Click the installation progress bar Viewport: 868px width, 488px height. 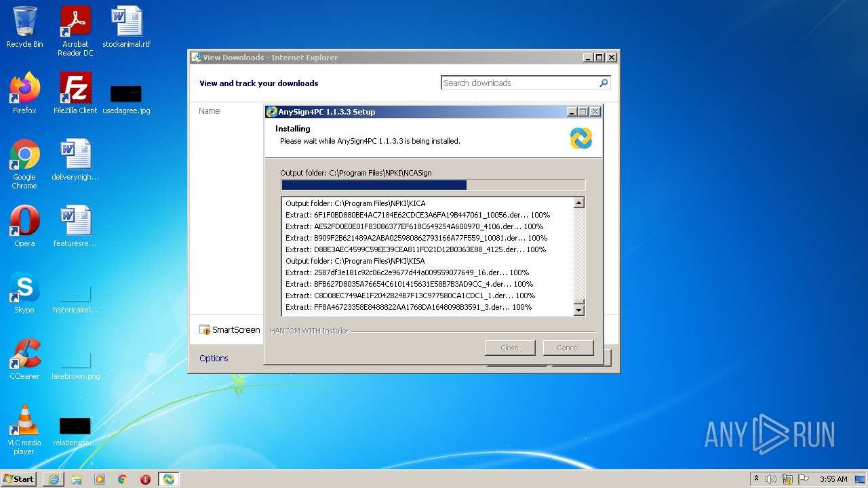pyautogui.click(x=433, y=185)
